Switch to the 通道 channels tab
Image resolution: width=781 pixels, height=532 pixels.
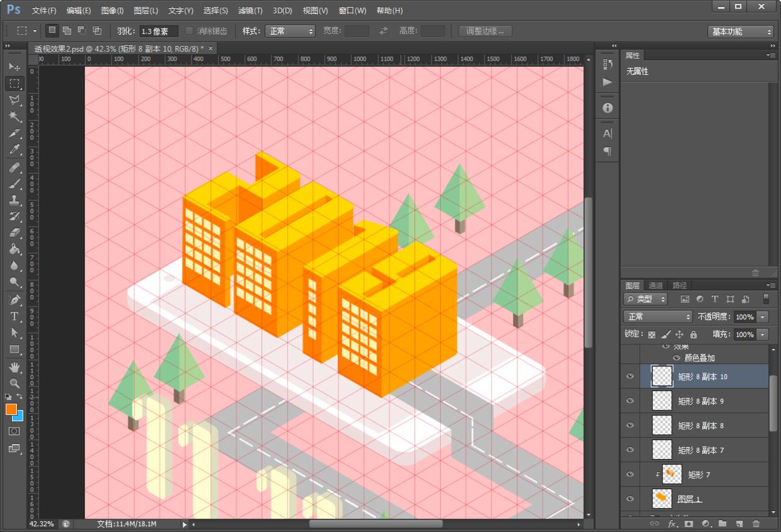[656, 285]
